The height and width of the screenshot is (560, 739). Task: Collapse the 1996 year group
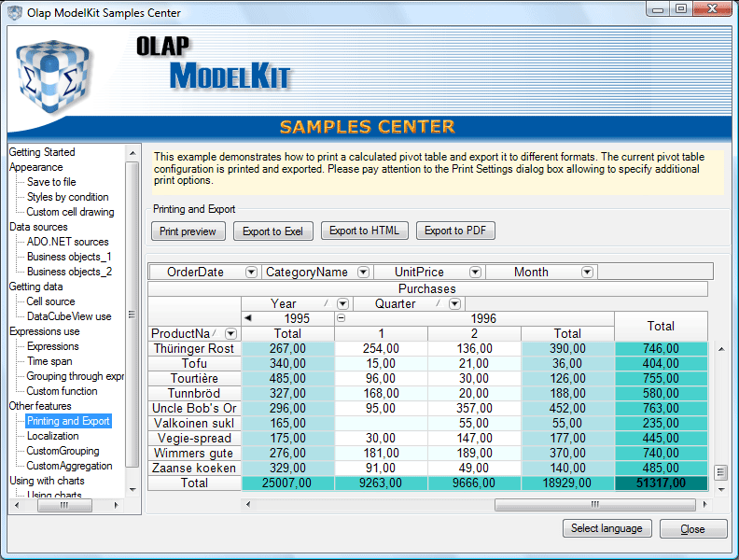pyautogui.click(x=342, y=318)
